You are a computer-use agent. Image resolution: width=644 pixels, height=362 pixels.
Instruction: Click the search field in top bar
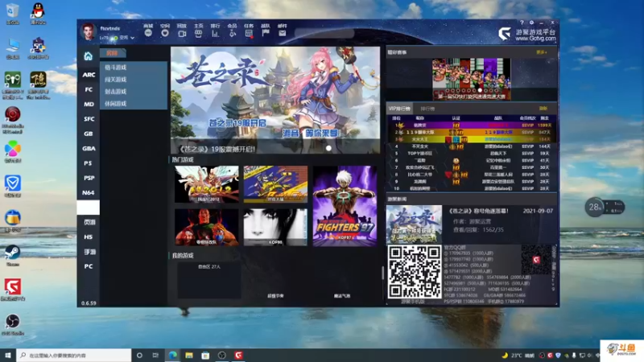[x=324, y=34]
